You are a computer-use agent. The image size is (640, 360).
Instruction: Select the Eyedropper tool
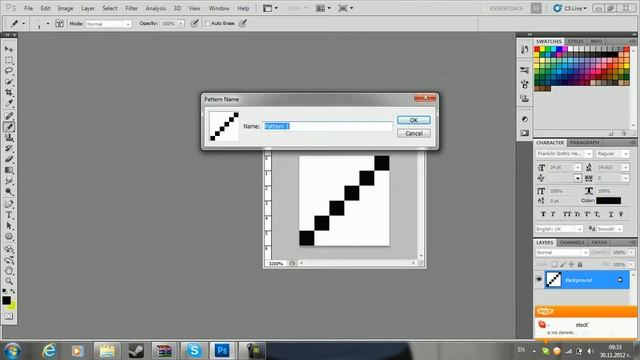pos(9,103)
